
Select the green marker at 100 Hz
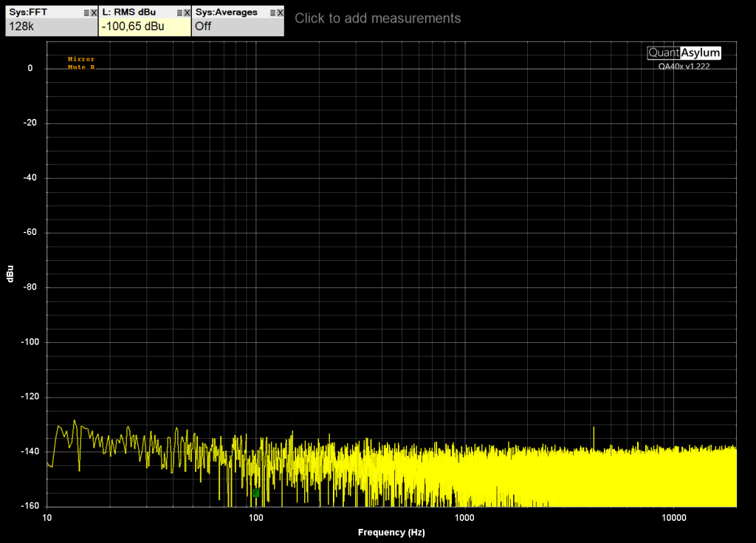pos(255,493)
